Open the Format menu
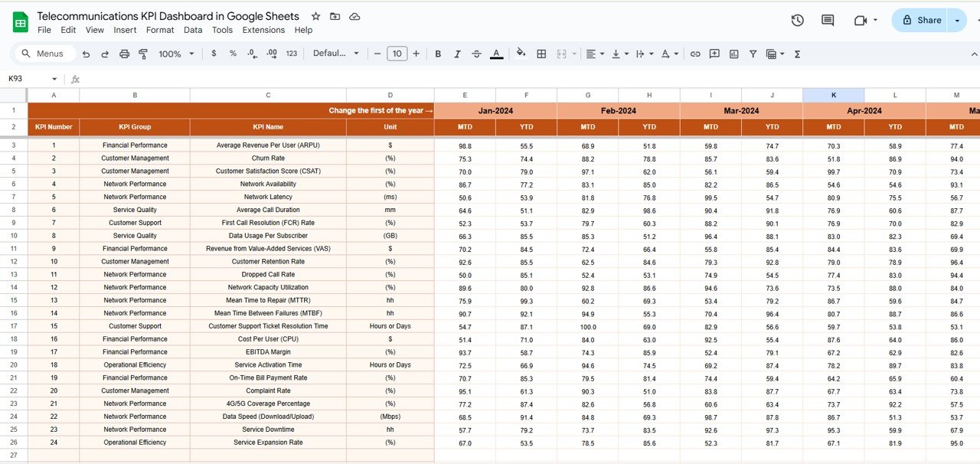Screen dimensions: 980x464 (160, 30)
